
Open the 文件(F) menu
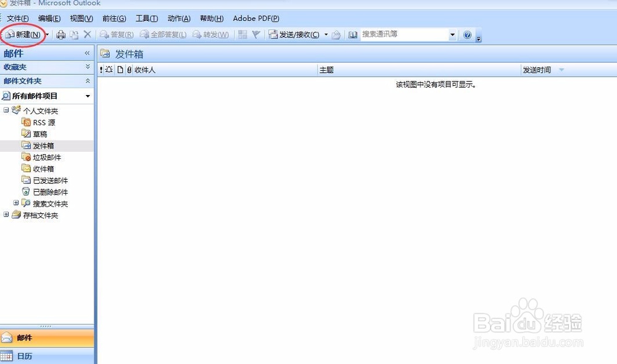[18, 19]
